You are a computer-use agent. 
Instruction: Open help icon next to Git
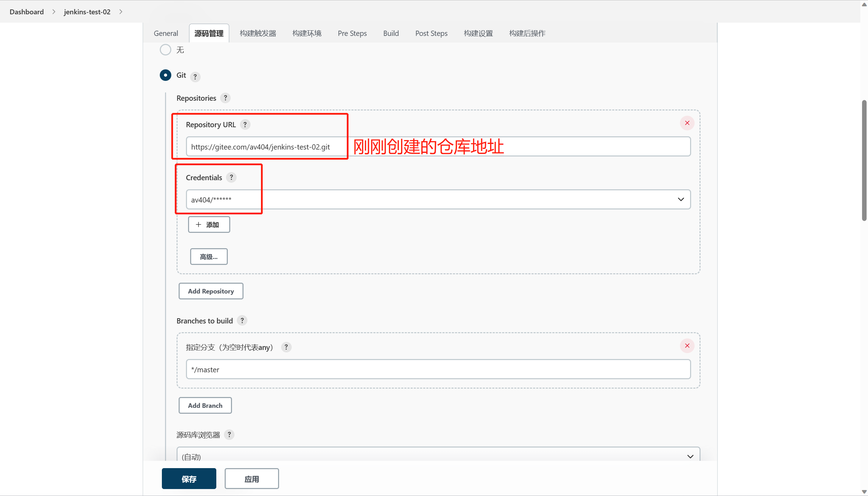pos(195,77)
